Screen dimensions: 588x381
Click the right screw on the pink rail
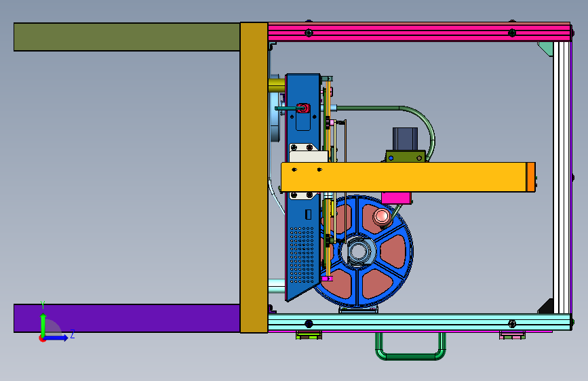512,33
